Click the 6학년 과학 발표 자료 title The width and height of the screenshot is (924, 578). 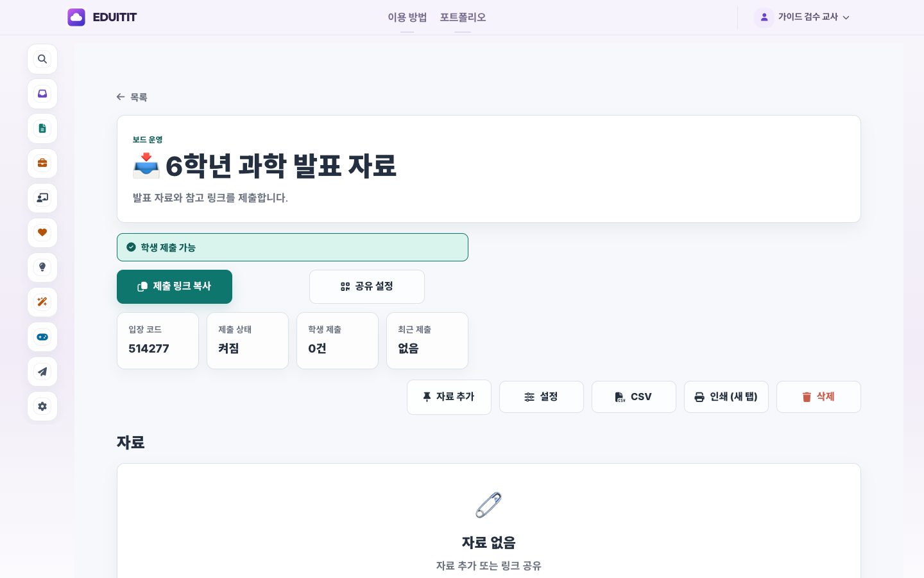pyautogui.click(x=281, y=166)
